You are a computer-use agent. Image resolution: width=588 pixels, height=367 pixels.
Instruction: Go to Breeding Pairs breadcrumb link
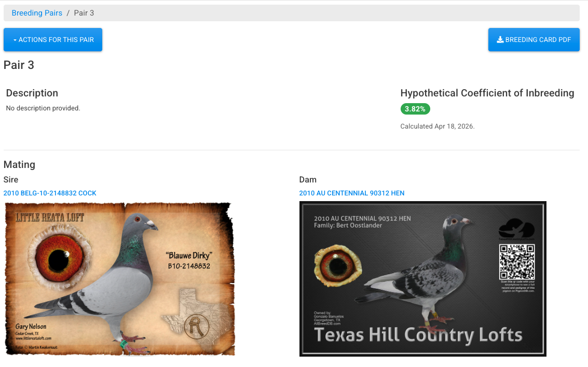(x=37, y=13)
